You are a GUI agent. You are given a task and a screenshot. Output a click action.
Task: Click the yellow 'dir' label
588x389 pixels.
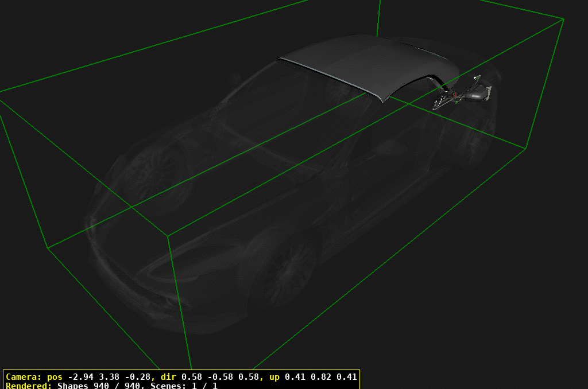tap(169, 377)
